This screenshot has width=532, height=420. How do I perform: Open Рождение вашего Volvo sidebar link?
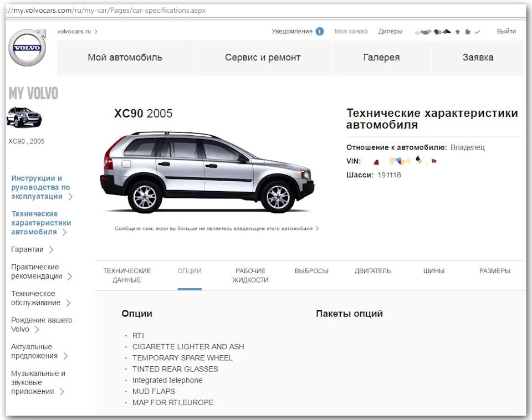[42, 325]
